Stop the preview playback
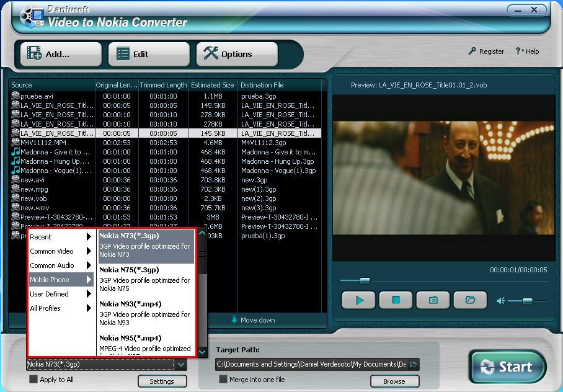 click(x=396, y=300)
